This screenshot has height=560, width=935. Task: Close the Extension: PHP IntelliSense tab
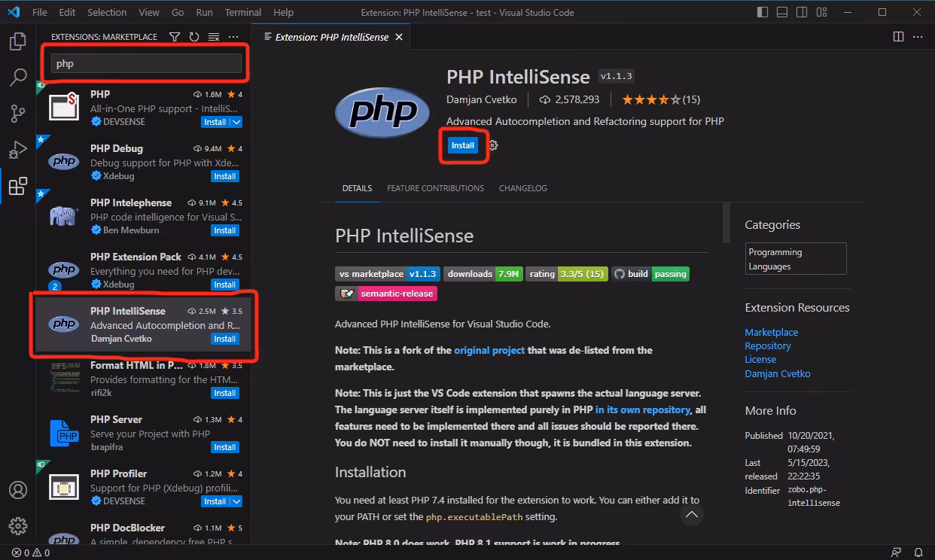pos(399,37)
